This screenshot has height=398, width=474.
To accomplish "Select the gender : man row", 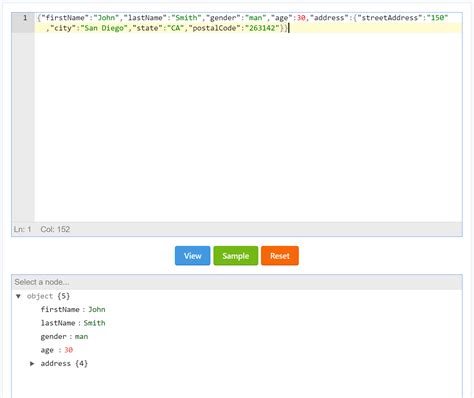I will coord(64,337).
